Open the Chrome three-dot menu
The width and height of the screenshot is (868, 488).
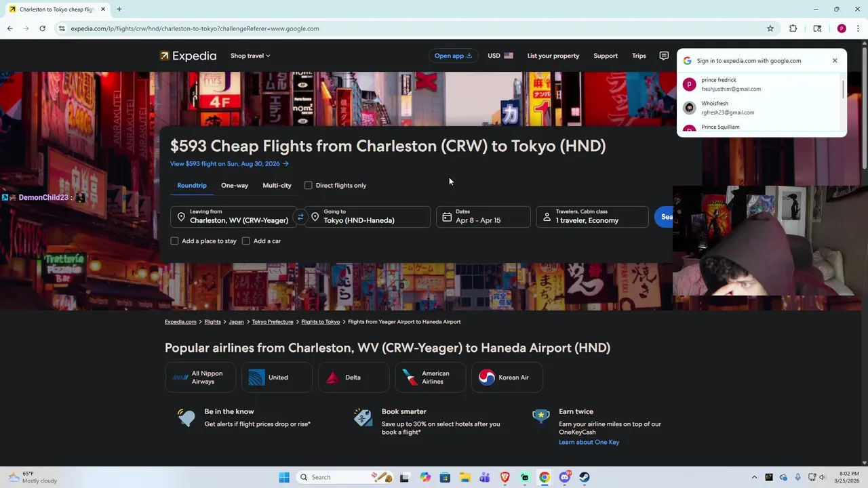coord(858,28)
